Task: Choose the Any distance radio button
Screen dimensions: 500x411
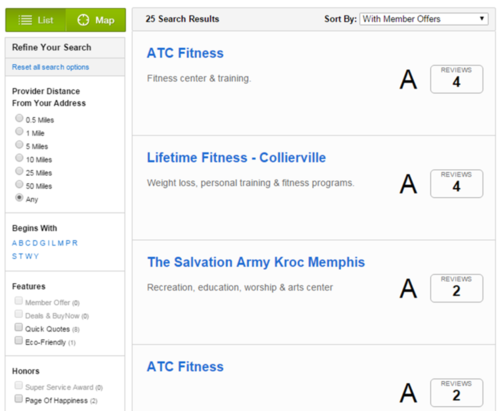Action: point(19,197)
